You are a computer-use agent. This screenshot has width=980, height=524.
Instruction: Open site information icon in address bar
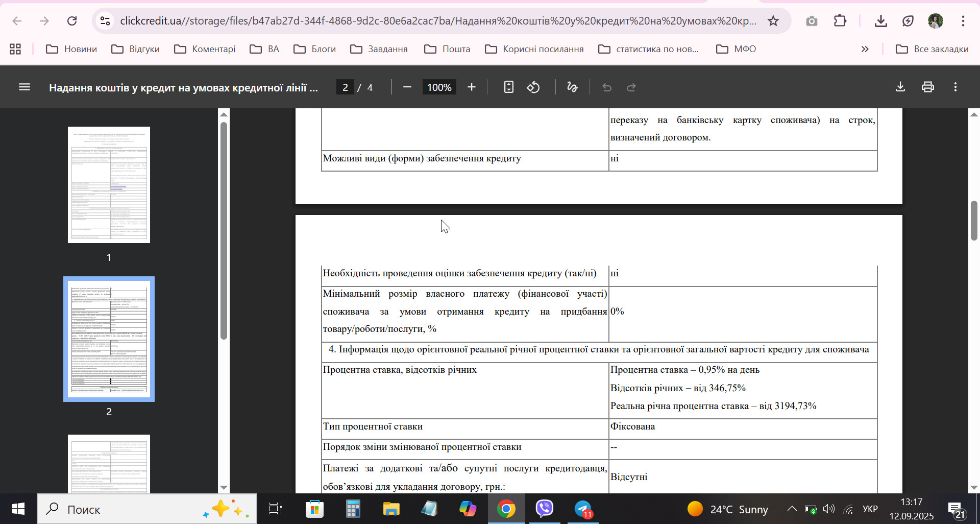click(x=105, y=21)
